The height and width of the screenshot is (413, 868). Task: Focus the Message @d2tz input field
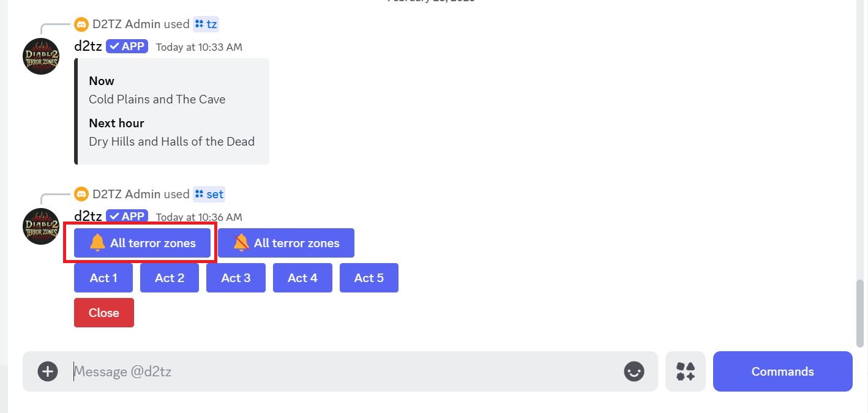click(x=343, y=371)
